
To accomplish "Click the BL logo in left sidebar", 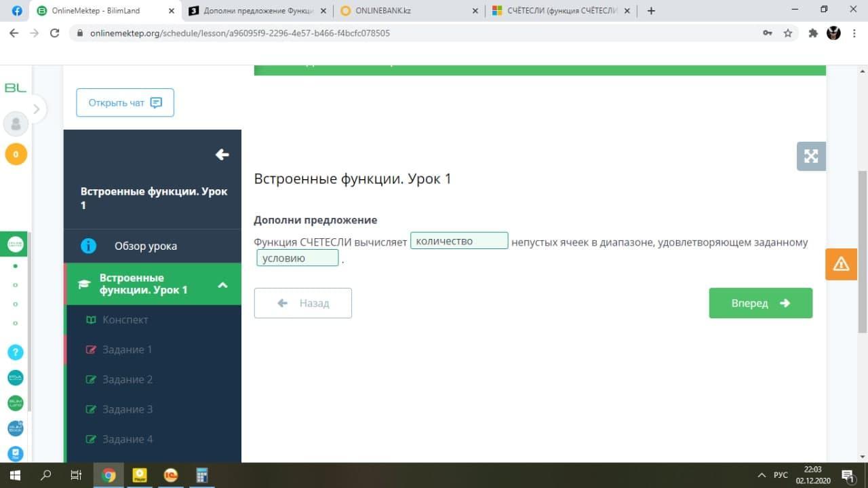I will (15, 88).
